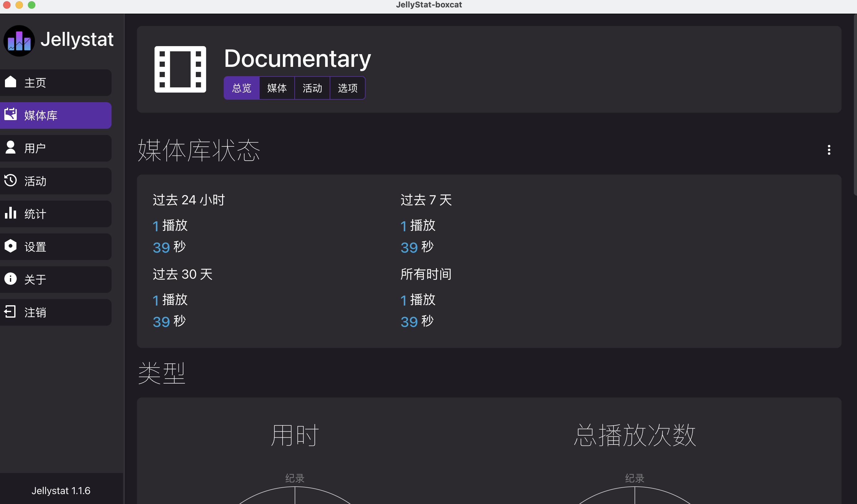Switch to the 总览 tab
This screenshot has height=504, width=857.
tap(242, 88)
